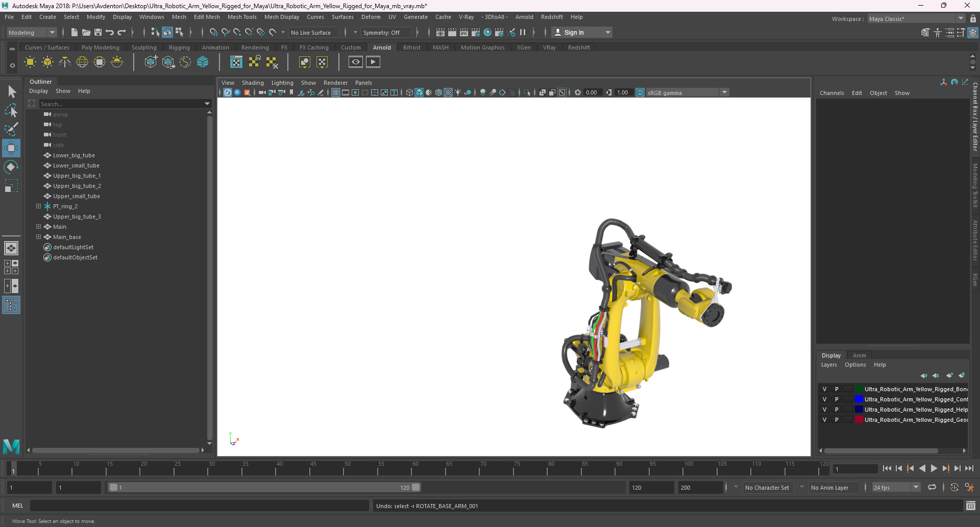This screenshot has width=980, height=527.
Task: Click viewport wireframe cube icon
Action: pos(409,92)
